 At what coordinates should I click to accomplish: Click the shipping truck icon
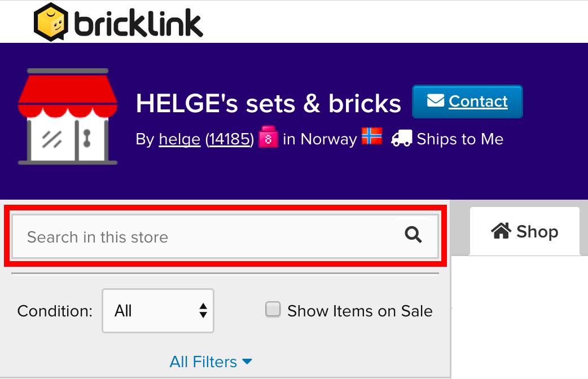(402, 138)
